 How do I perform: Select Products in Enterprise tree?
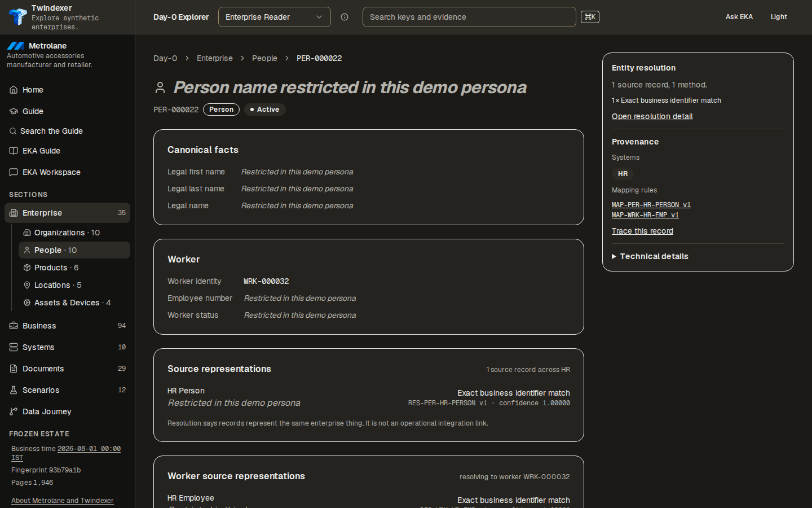pos(74,268)
